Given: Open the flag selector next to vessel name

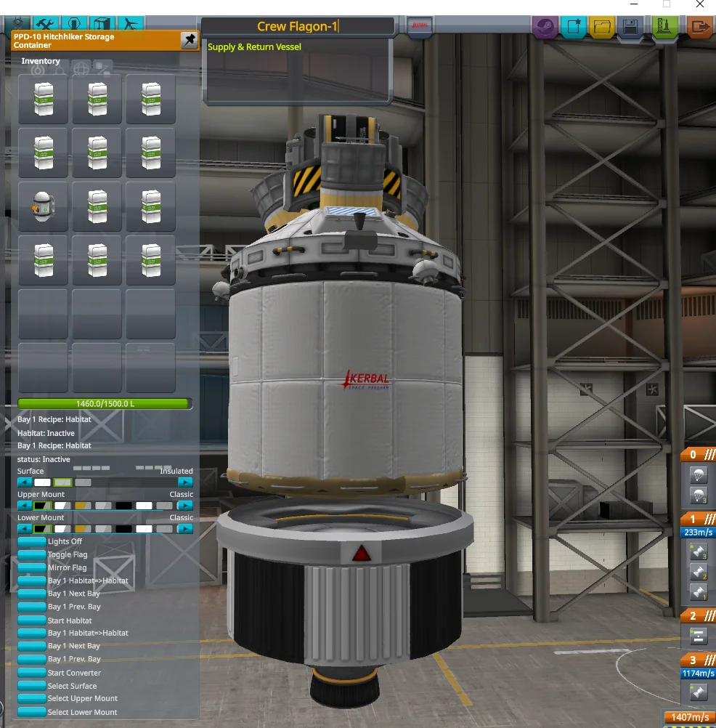Looking at the screenshot, I should 420,25.
